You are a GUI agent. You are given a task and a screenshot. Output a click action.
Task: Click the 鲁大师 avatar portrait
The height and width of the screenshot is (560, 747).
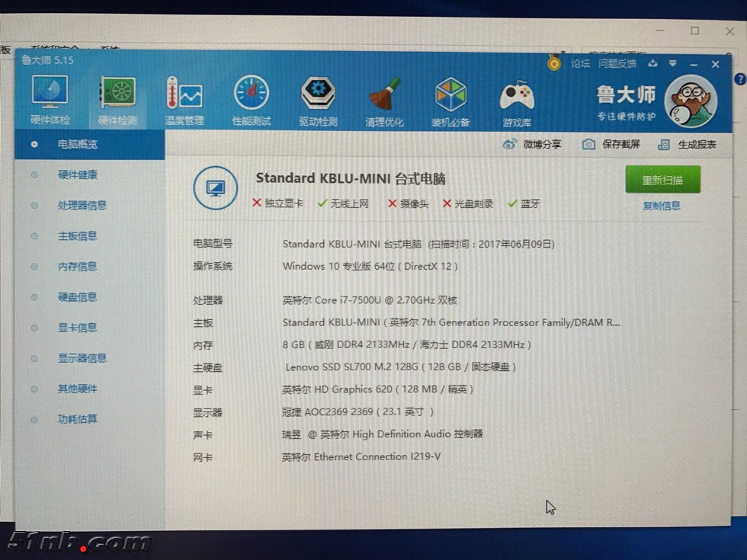[690, 101]
